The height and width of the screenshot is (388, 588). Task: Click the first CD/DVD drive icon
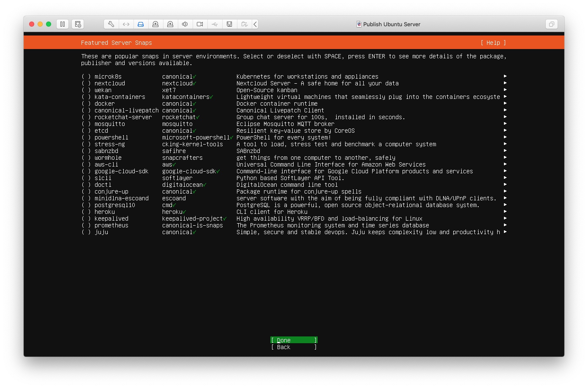(x=155, y=24)
